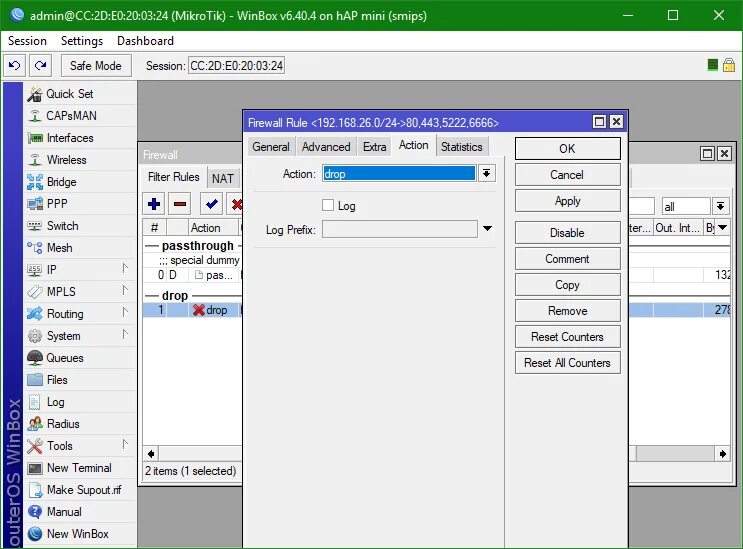Confirm the rule with OK
743x549 pixels.
568,149
